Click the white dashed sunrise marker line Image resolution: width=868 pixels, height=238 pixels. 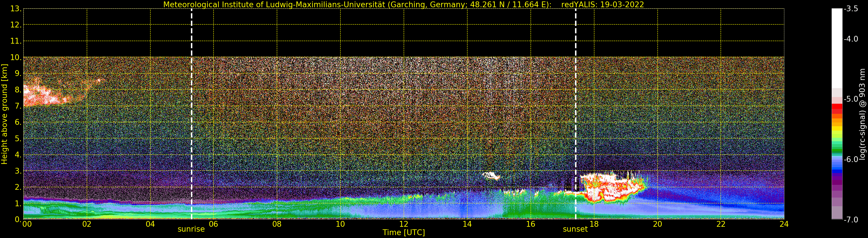[x=191, y=114]
